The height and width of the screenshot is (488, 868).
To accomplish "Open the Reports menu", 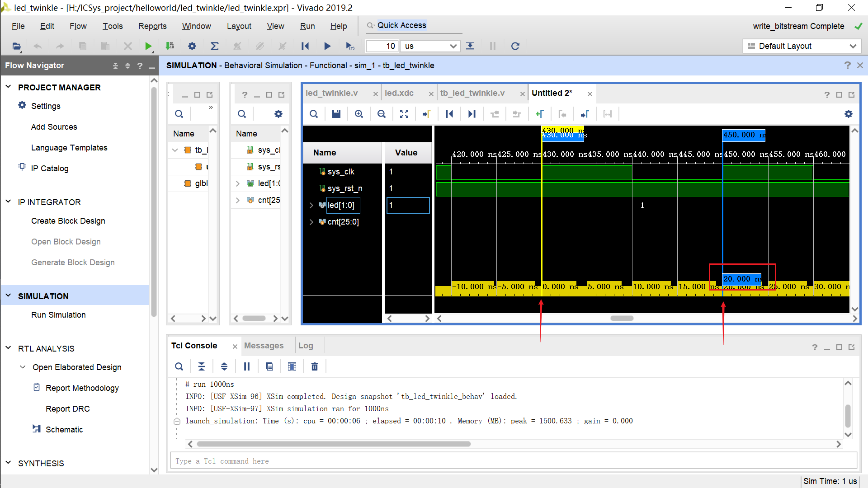I will [152, 26].
